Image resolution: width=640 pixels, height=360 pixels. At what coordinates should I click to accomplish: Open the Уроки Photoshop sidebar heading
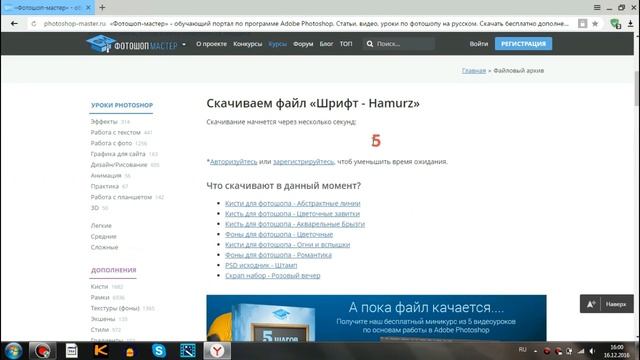(122, 105)
